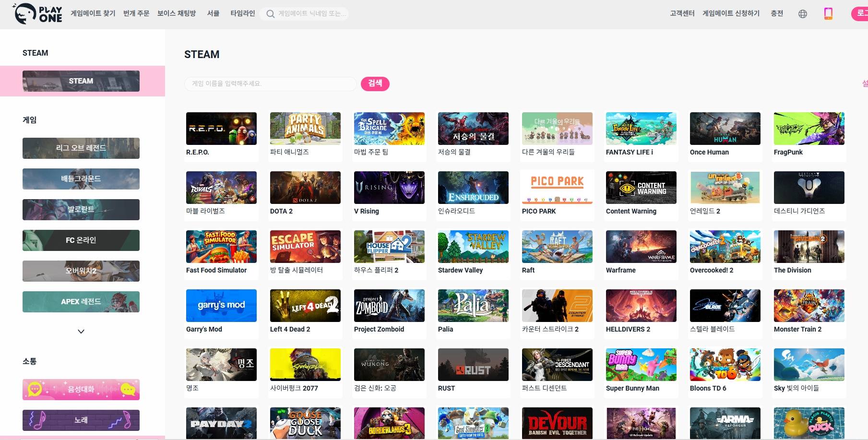
Task: Open DOTA 2 game thumbnail
Action: click(x=305, y=188)
